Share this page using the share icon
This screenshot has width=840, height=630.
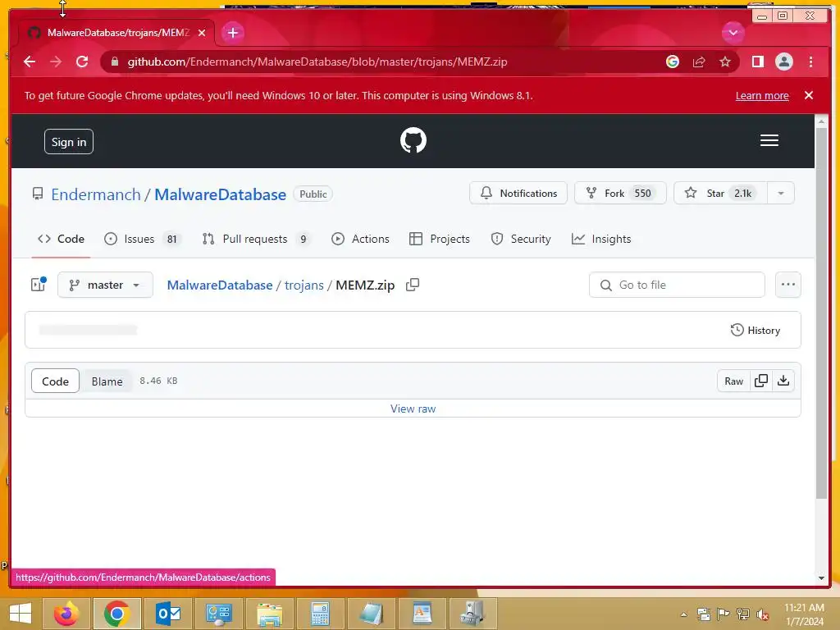tap(699, 62)
